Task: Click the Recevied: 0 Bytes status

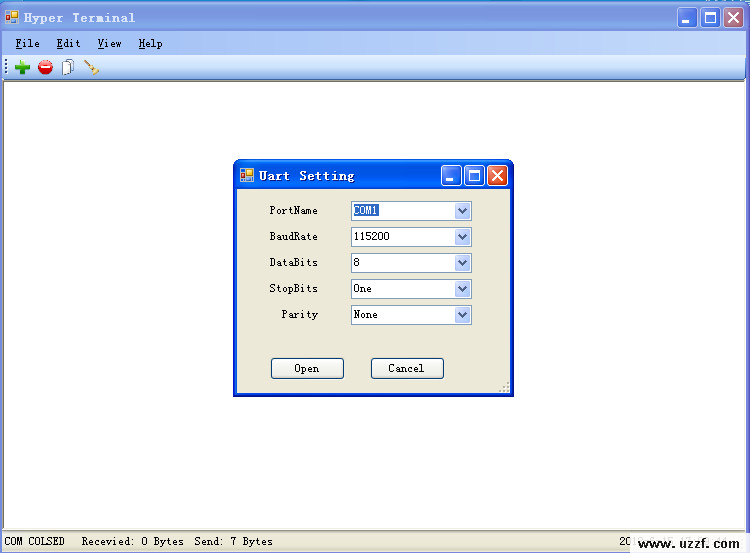Action: 132,541
